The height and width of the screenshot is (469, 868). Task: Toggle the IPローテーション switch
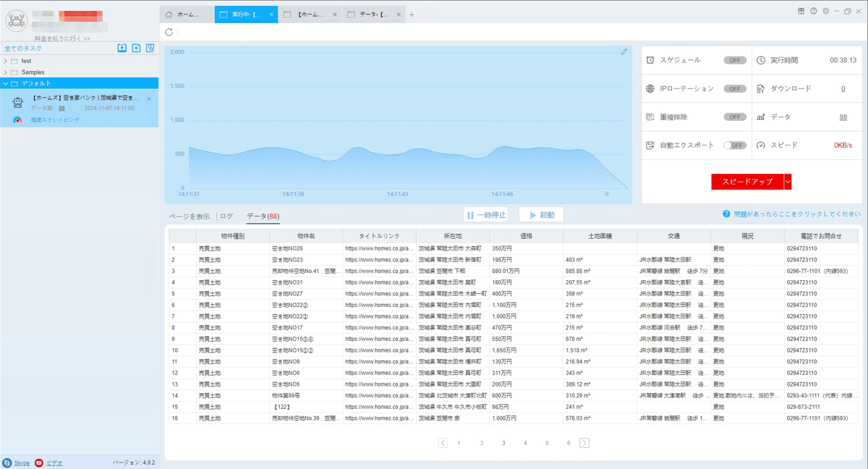tap(735, 88)
